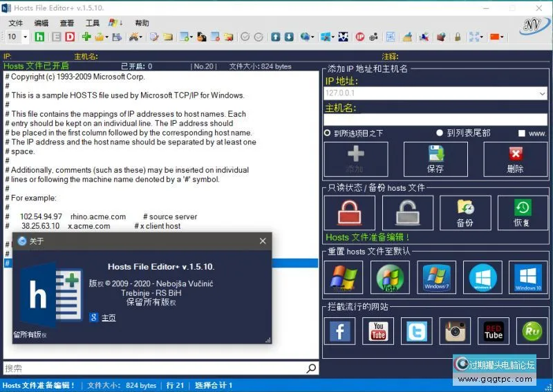Select '到列表尾部' radio option

(440, 133)
